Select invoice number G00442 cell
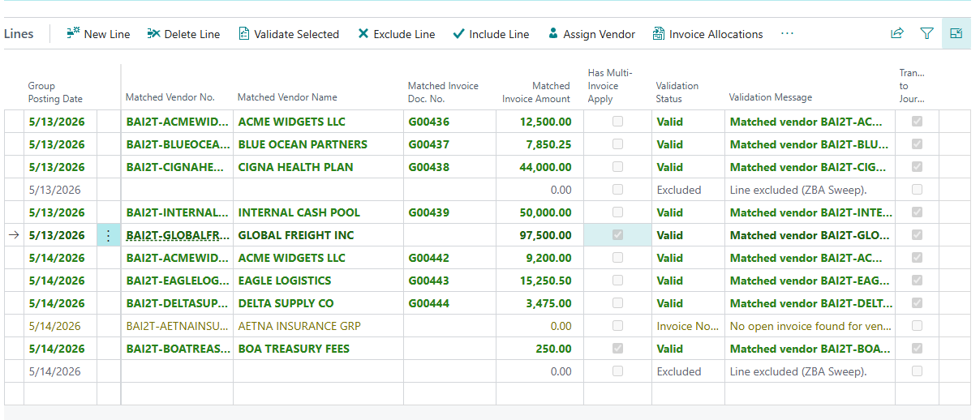This screenshot has width=980, height=420. [449, 258]
